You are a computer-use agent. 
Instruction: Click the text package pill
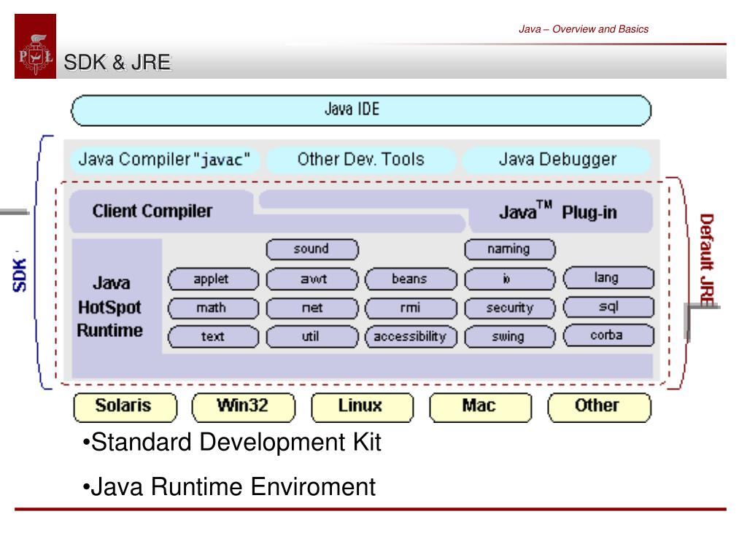(x=213, y=337)
